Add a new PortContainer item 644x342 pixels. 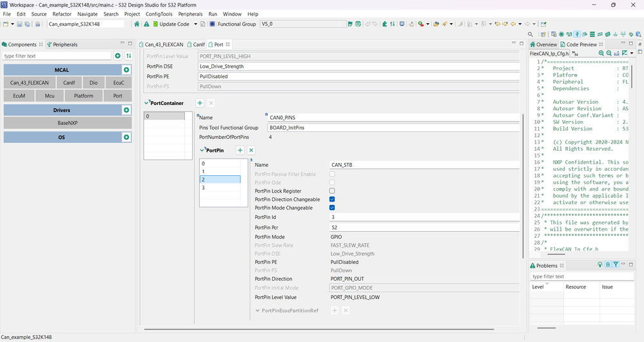(x=200, y=103)
